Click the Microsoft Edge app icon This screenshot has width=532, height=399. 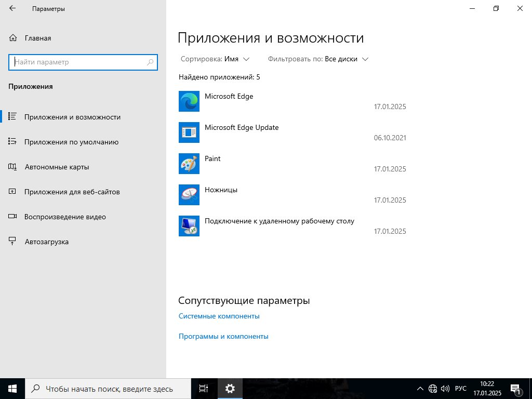189,101
